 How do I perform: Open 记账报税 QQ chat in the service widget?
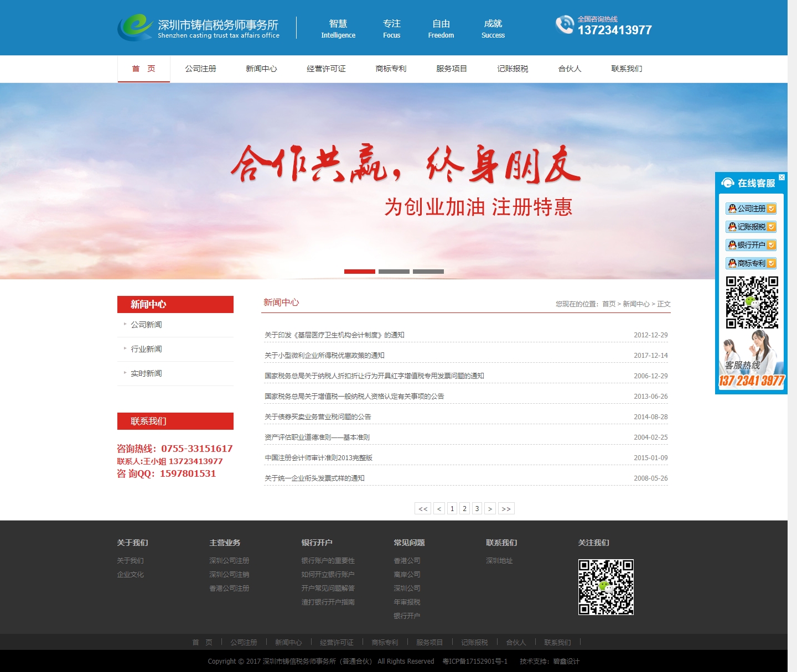point(751,227)
